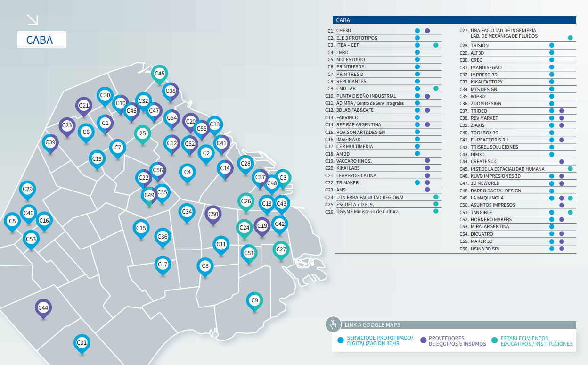
Task: Open the C30 map pin
Action: pos(105,97)
